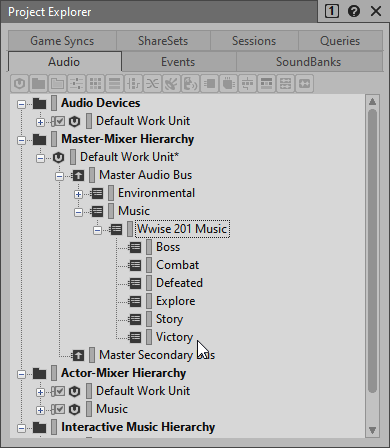Image resolution: width=390 pixels, height=448 pixels.
Task: Collapse the Interactive Music Hierarchy section
Action: [21, 428]
